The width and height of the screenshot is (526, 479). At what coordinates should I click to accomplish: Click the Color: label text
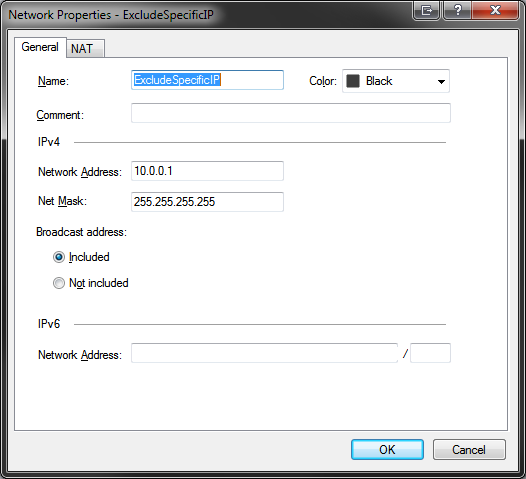[x=323, y=81]
